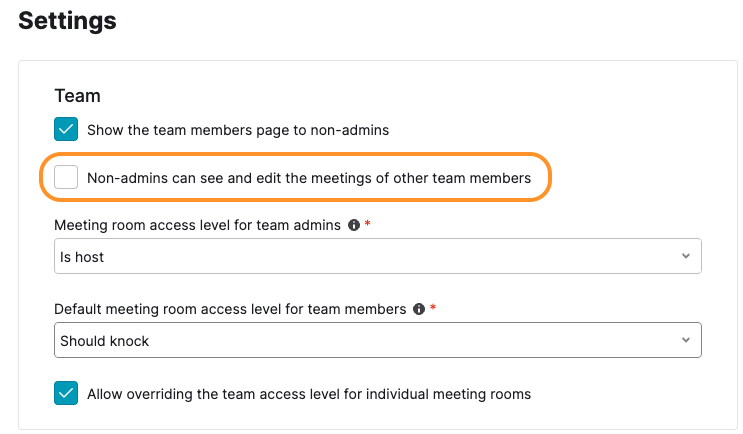The height and width of the screenshot is (434, 743).
Task: Disable the 'Allow overriding team access level' checkbox
Action: coord(66,393)
